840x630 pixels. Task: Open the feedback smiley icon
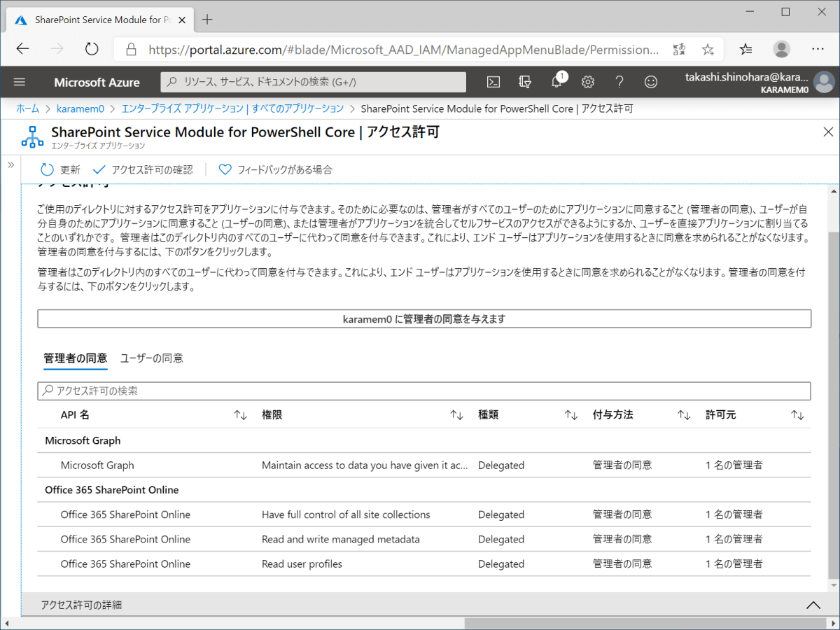click(651, 82)
